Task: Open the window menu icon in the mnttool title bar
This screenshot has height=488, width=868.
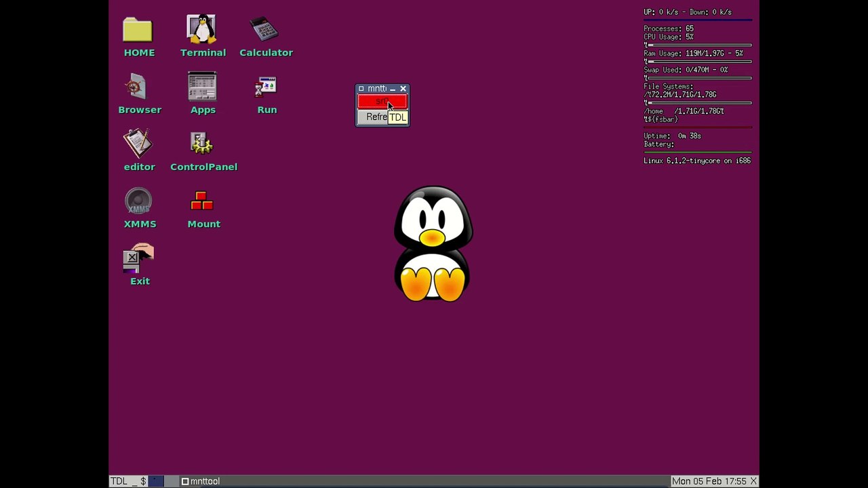Action: [361, 89]
